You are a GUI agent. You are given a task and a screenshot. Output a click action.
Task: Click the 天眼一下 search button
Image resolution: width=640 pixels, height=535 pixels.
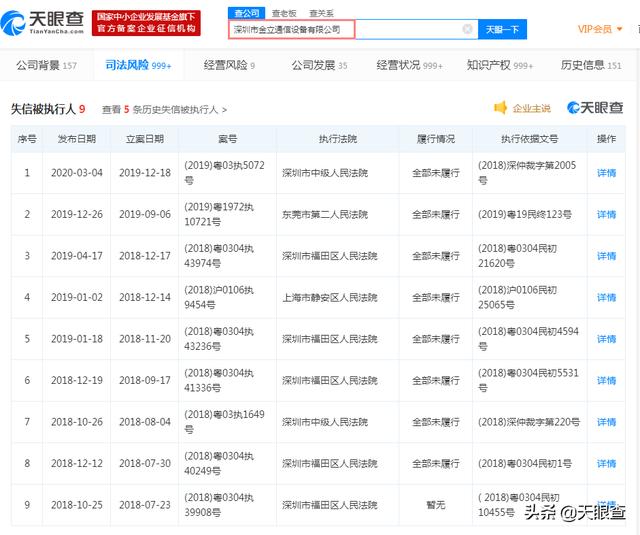click(502, 29)
